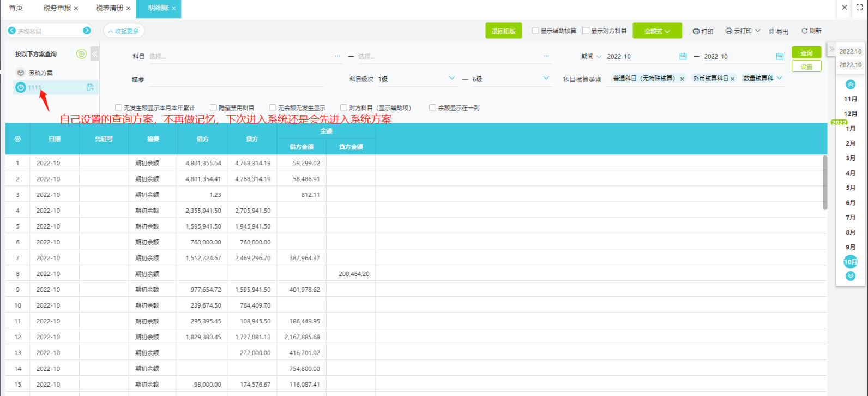Open the gear settings beside 按以下方案查询
The height and width of the screenshot is (396, 868).
81,54
